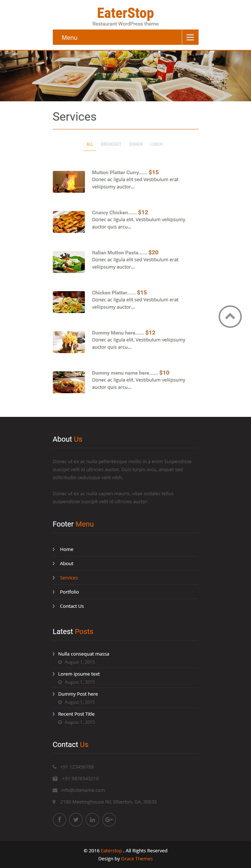Open the Portfolio footer menu link
Image resolution: width=251 pixels, height=868 pixels.
tap(69, 592)
